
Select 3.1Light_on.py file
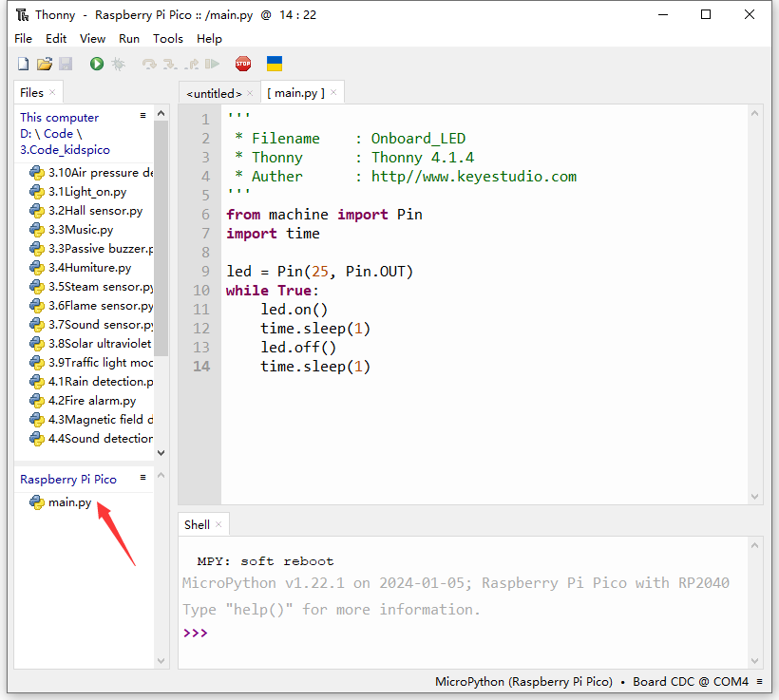[x=78, y=192]
